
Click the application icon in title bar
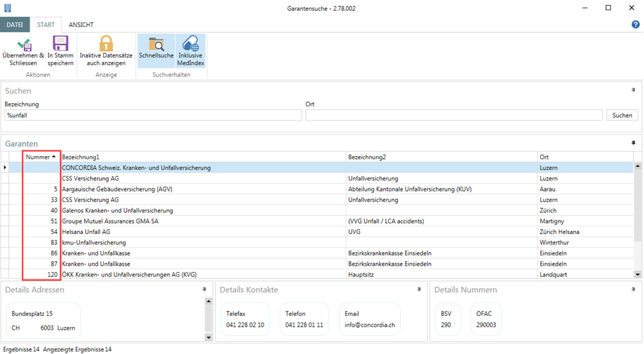point(7,8)
